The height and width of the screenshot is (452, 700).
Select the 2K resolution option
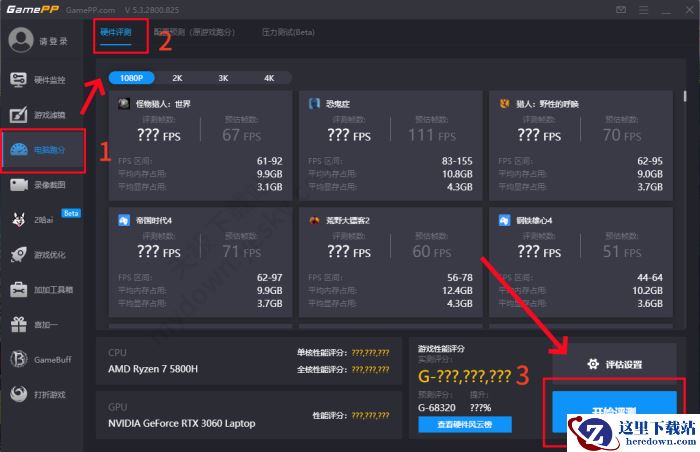(x=177, y=78)
